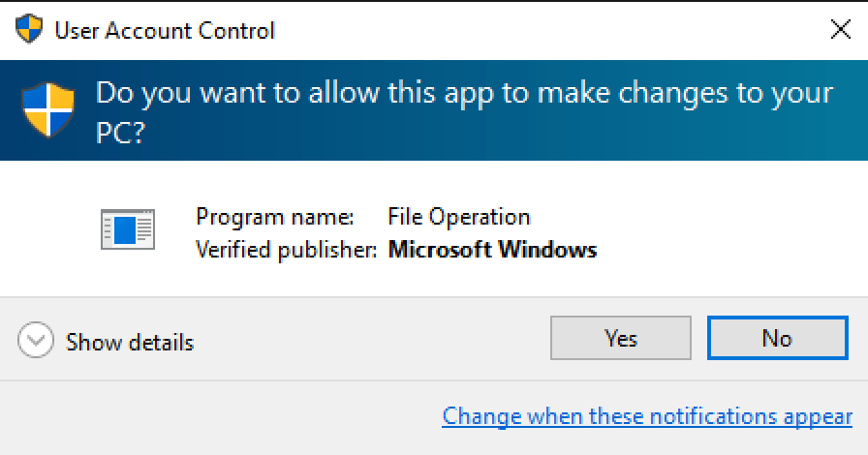This screenshot has width=868, height=455.
Task: Click the File Operation program icon
Action: [x=127, y=229]
